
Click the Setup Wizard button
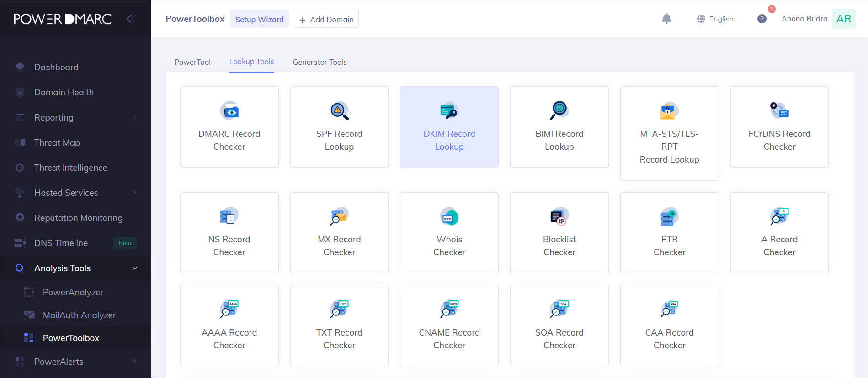(x=259, y=19)
